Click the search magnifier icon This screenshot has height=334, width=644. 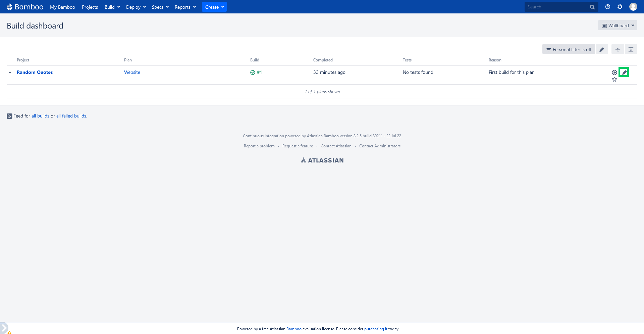click(592, 7)
